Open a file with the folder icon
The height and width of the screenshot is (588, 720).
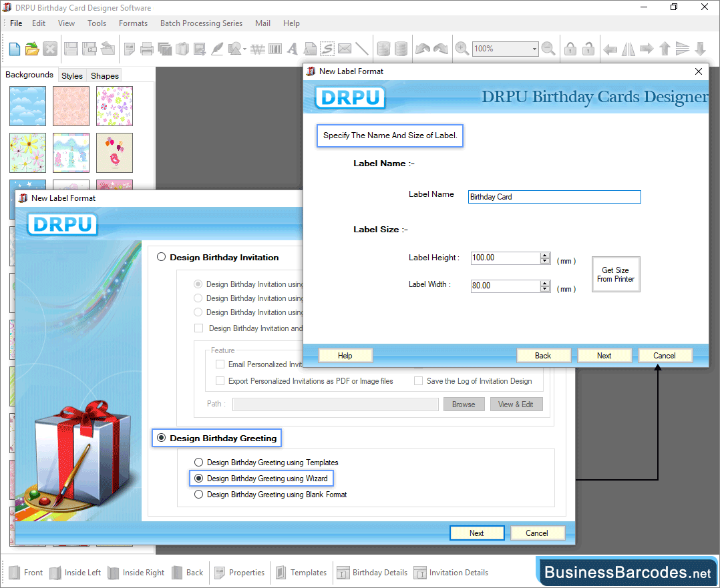pos(32,49)
